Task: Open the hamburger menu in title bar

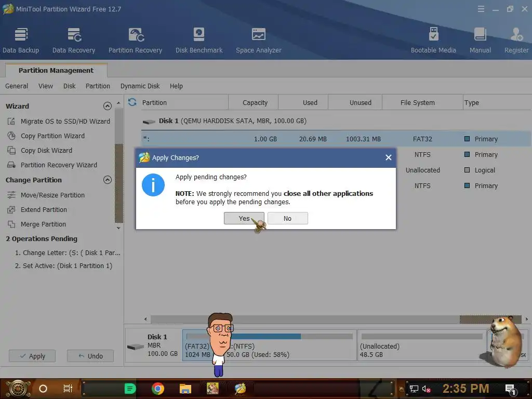Action: click(481, 9)
